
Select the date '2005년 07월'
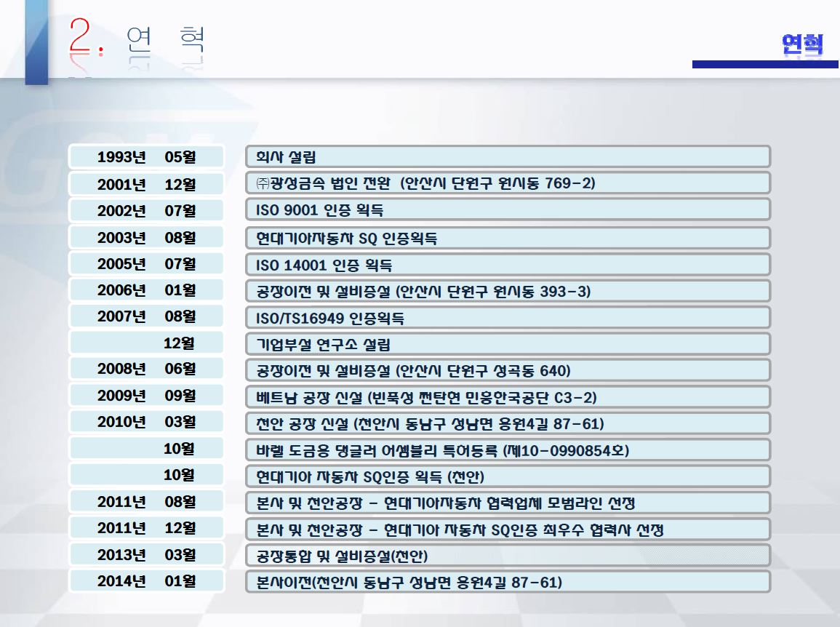coord(146,263)
